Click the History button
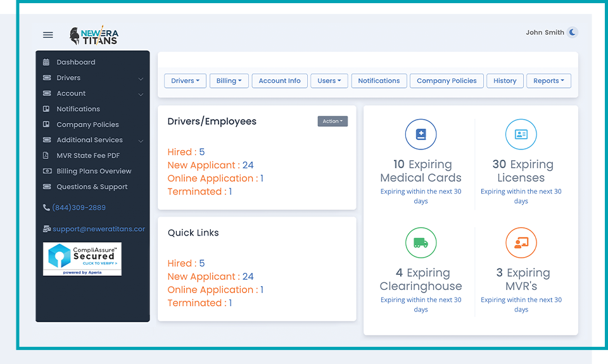This screenshot has height=364, width=608. click(505, 80)
